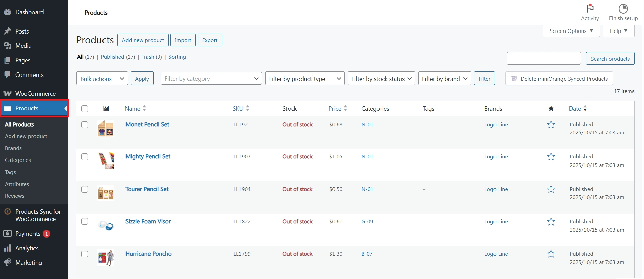Click the Search products button
The height and width of the screenshot is (279, 644).
pos(610,59)
